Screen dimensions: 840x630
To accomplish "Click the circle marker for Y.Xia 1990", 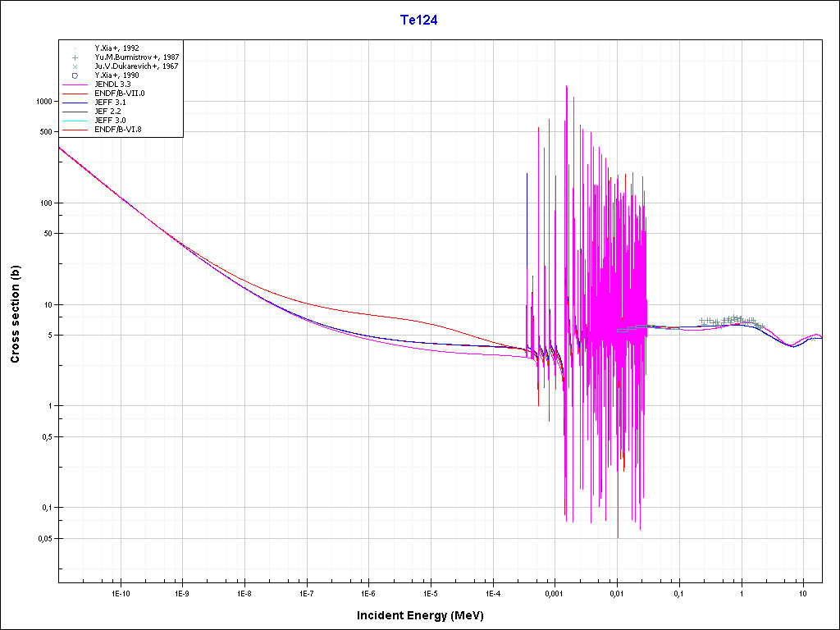I will click(75, 75).
